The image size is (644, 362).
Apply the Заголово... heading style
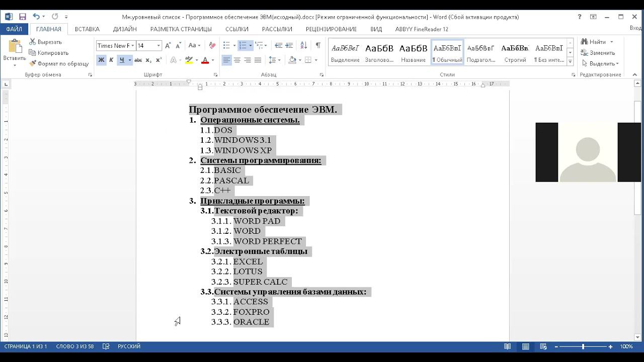pos(379,52)
